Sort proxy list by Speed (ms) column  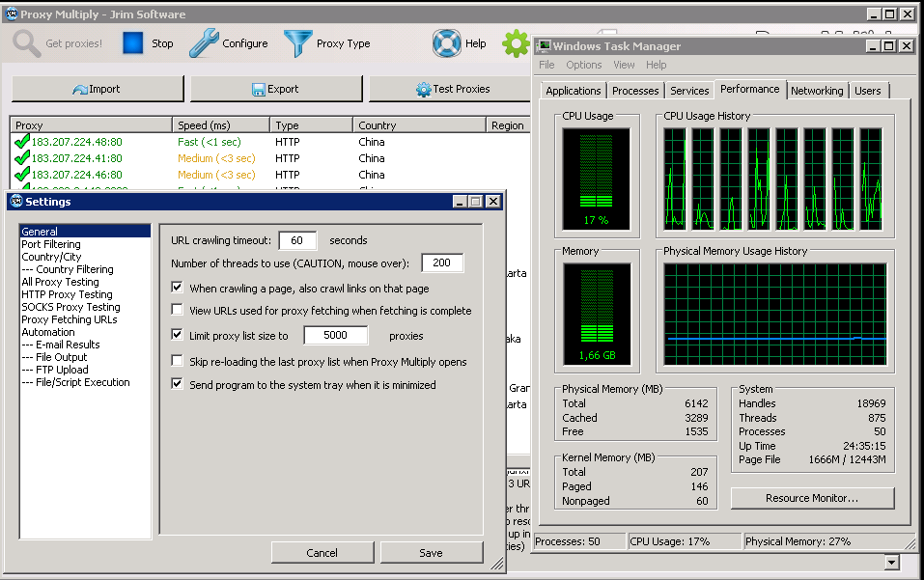coord(221,124)
